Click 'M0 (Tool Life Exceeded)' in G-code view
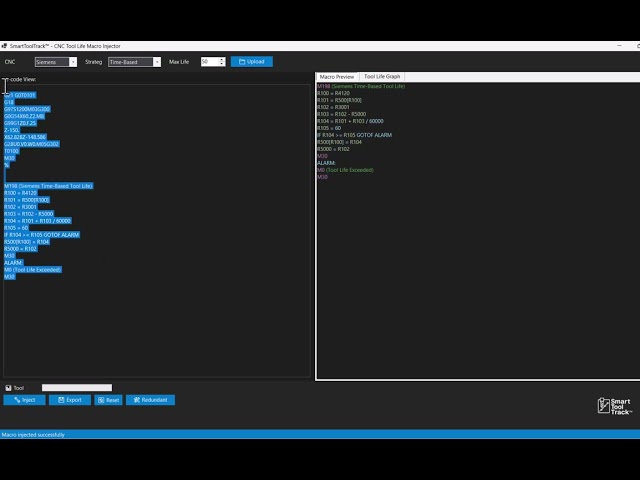The width and height of the screenshot is (640, 480). click(33, 270)
